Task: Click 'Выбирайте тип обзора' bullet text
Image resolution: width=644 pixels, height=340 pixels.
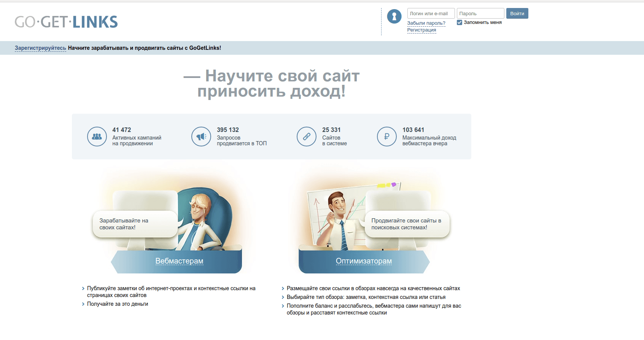Action: pyautogui.click(x=366, y=297)
